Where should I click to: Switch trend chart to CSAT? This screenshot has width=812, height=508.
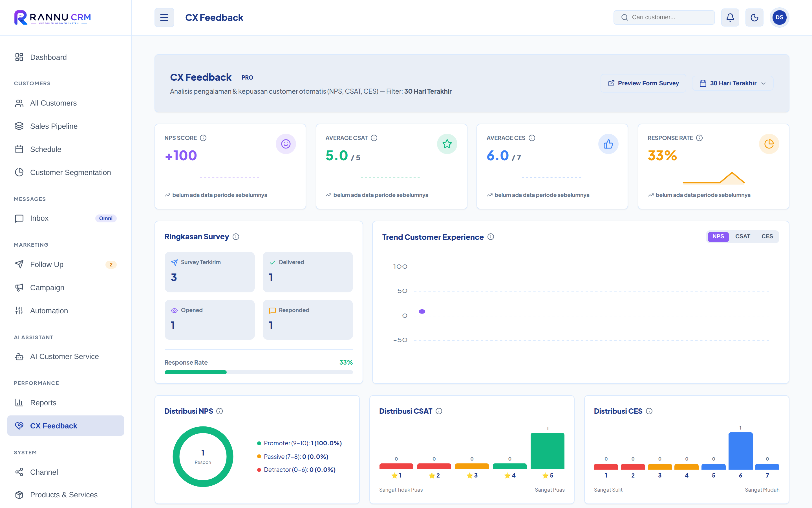[x=743, y=237]
